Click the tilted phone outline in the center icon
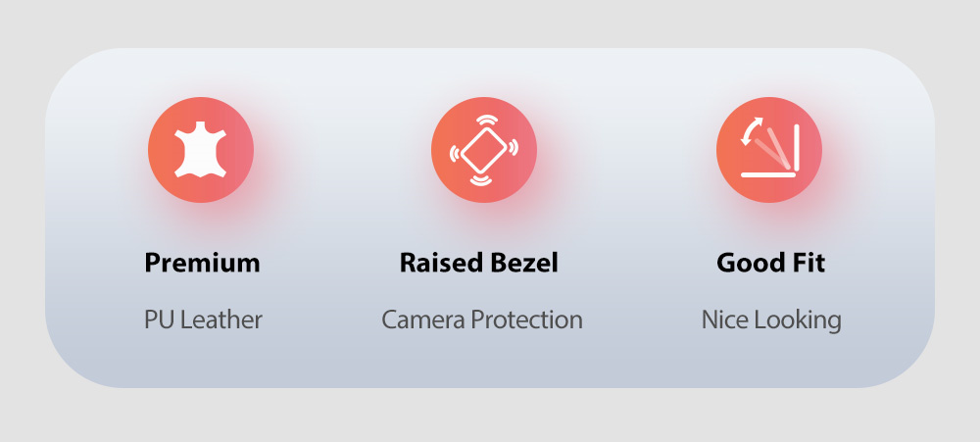 click(484, 151)
